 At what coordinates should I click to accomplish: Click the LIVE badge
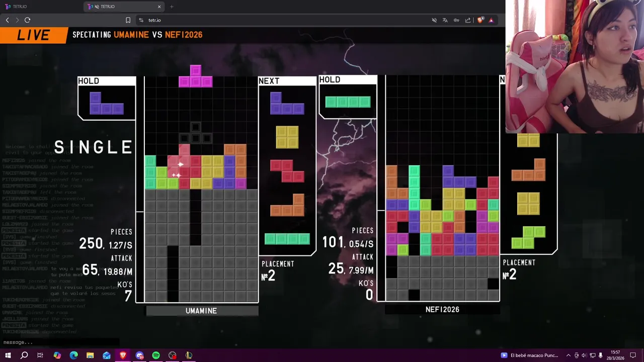click(34, 35)
